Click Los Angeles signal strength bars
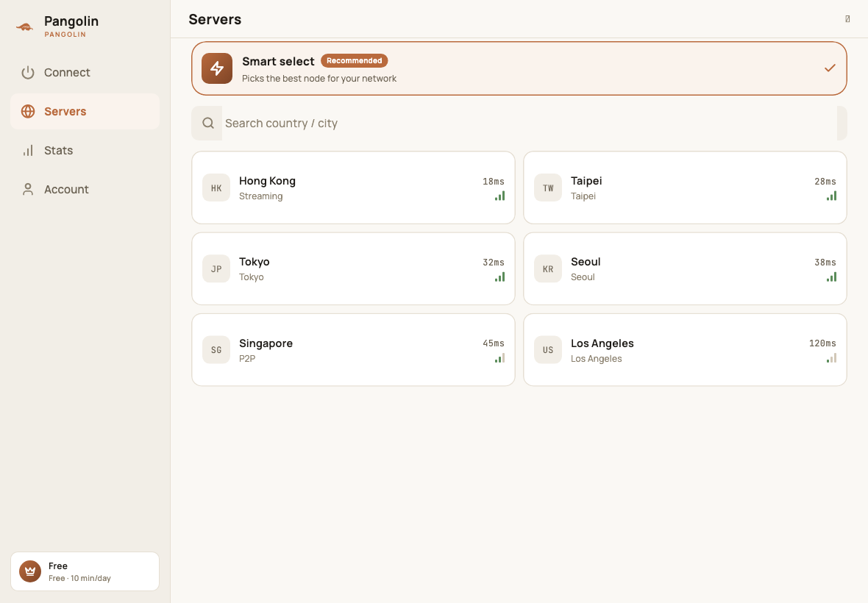This screenshot has width=868, height=603. tap(831, 358)
